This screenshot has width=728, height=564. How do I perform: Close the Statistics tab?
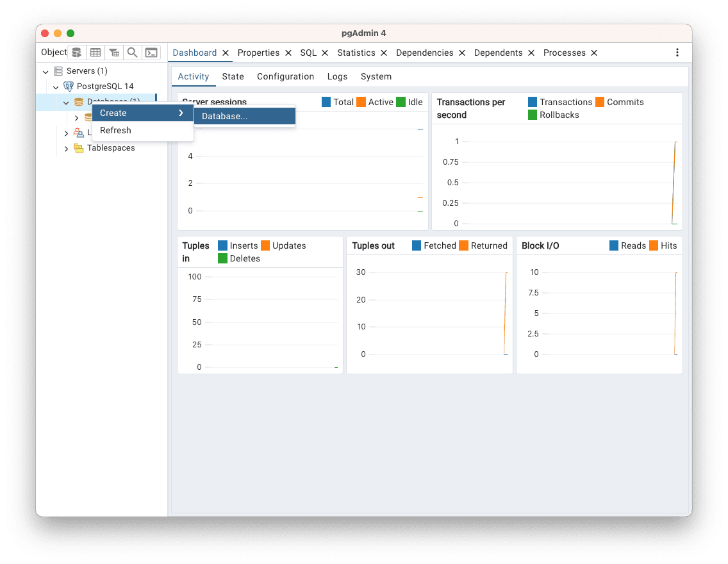[x=384, y=53]
